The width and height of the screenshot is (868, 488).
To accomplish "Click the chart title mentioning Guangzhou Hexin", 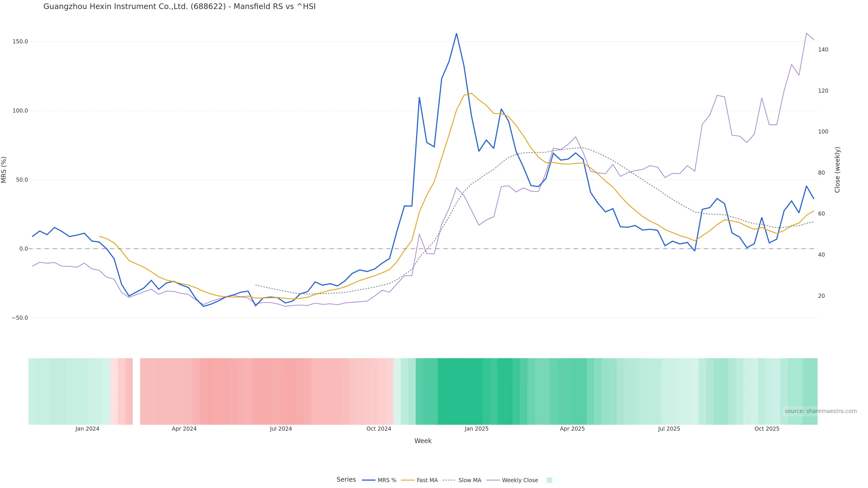I will coord(179,6).
